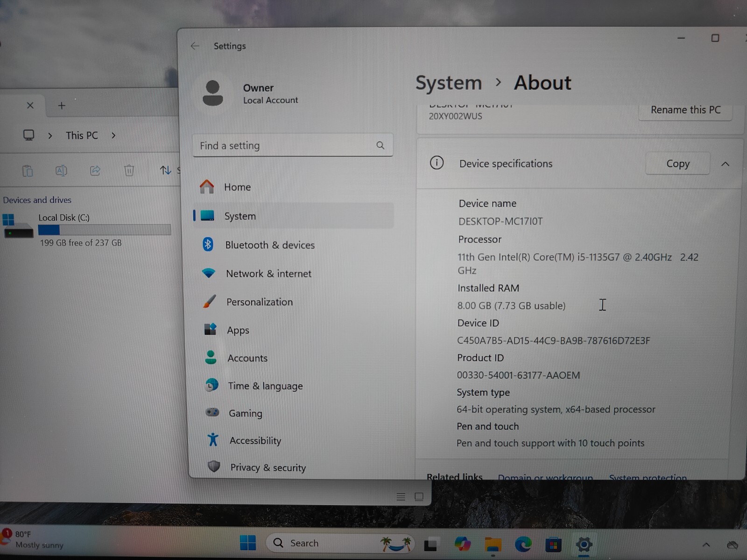
Task: Click the Share icon in Explorer's toolbar
Action: pos(95,170)
